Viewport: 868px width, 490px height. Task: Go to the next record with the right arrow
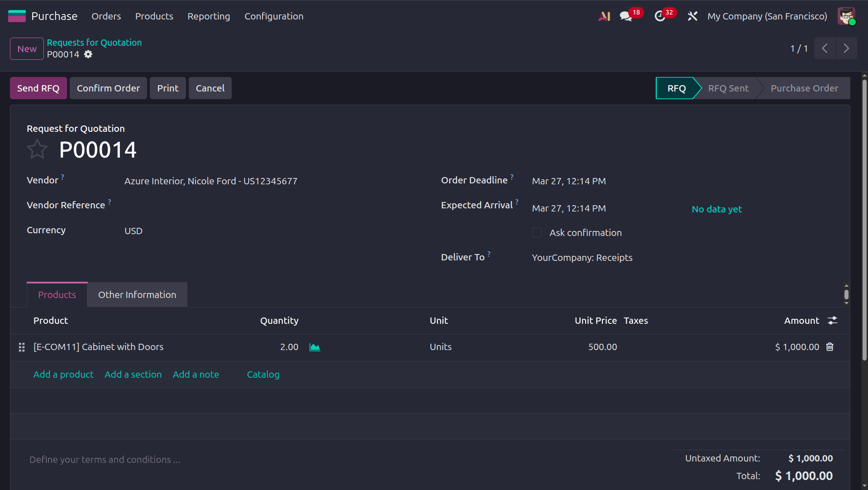(x=846, y=48)
